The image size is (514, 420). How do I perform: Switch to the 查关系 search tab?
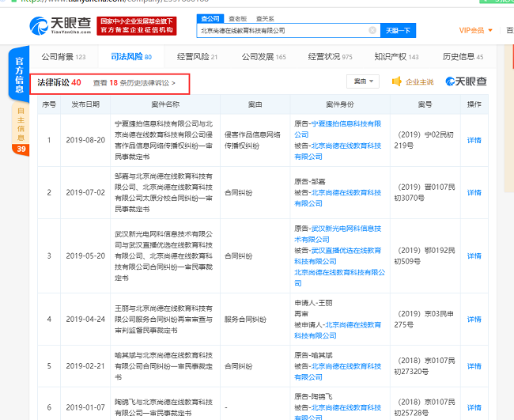(265, 19)
